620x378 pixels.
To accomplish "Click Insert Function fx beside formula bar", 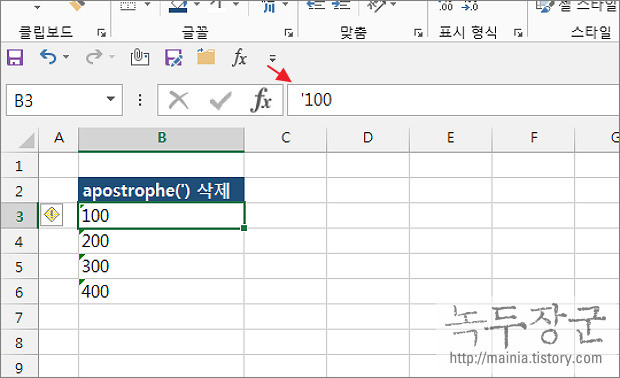I will tap(261, 100).
